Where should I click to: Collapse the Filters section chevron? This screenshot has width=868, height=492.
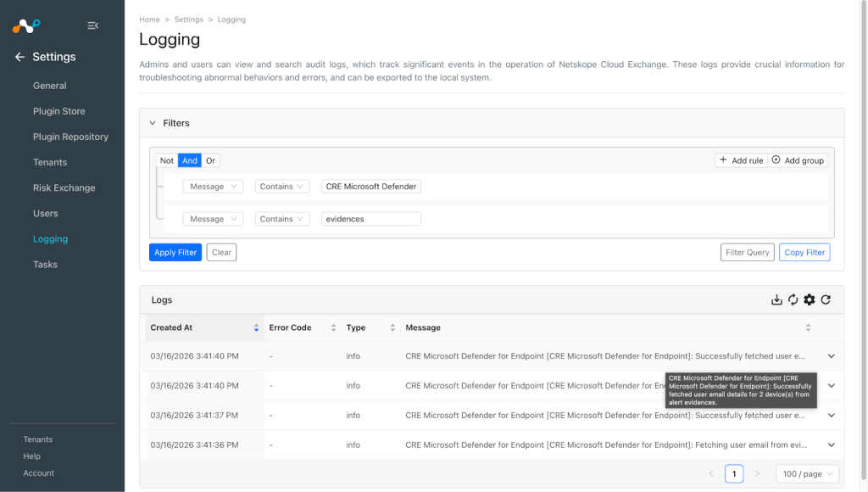[x=153, y=123]
